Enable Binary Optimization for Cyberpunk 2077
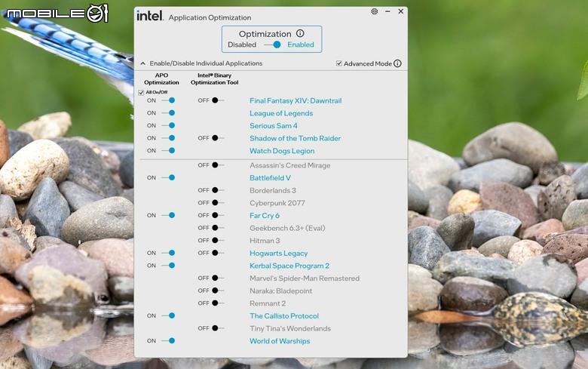 point(218,203)
